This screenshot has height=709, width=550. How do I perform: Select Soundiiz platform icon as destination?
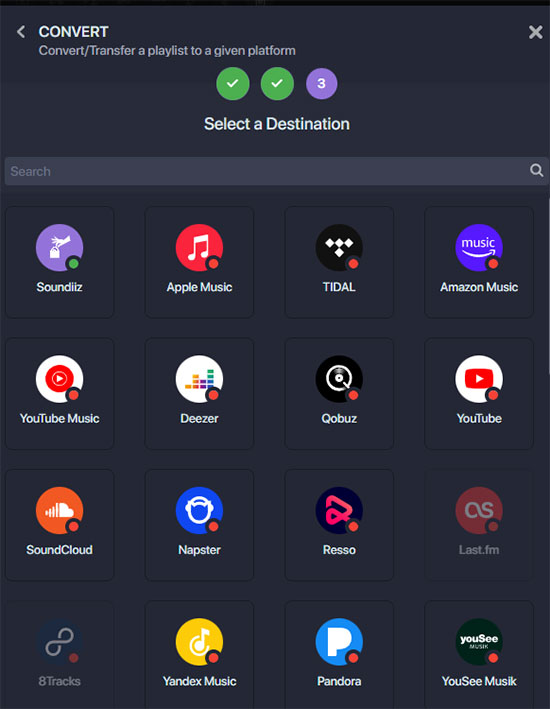tap(59, 247)
